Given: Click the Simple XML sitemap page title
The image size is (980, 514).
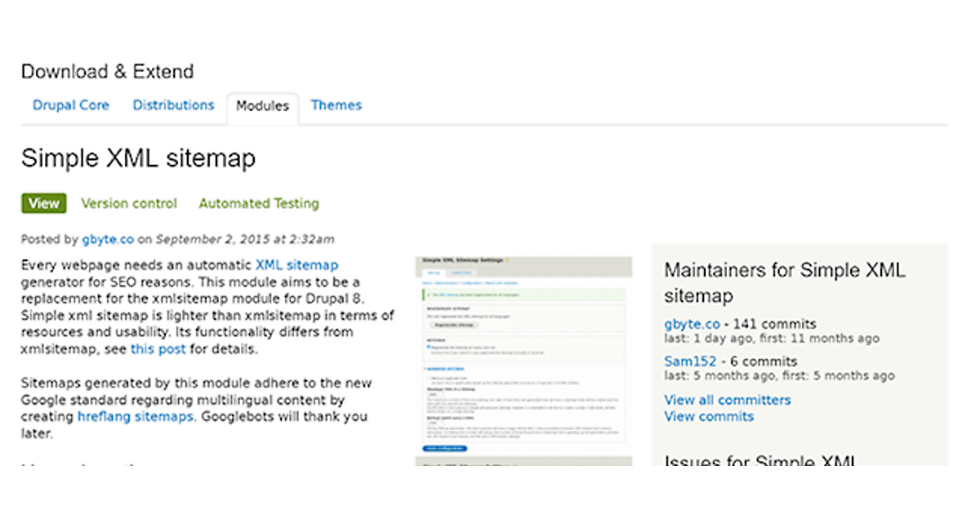Looking at the screenshot, I should [138, 158].
